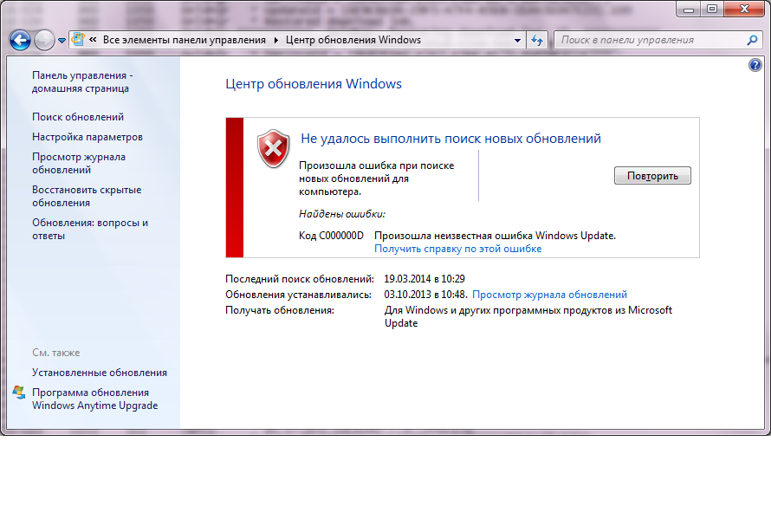Open the address bar history dropdown

[x=517, y=41]
